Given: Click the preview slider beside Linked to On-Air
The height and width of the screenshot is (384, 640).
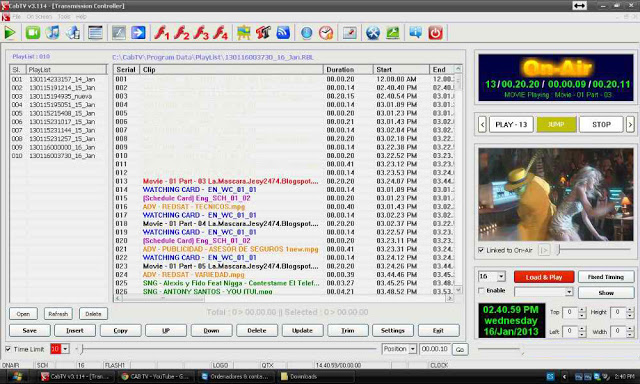Looking at the screenshot, I should click(594, 250).
